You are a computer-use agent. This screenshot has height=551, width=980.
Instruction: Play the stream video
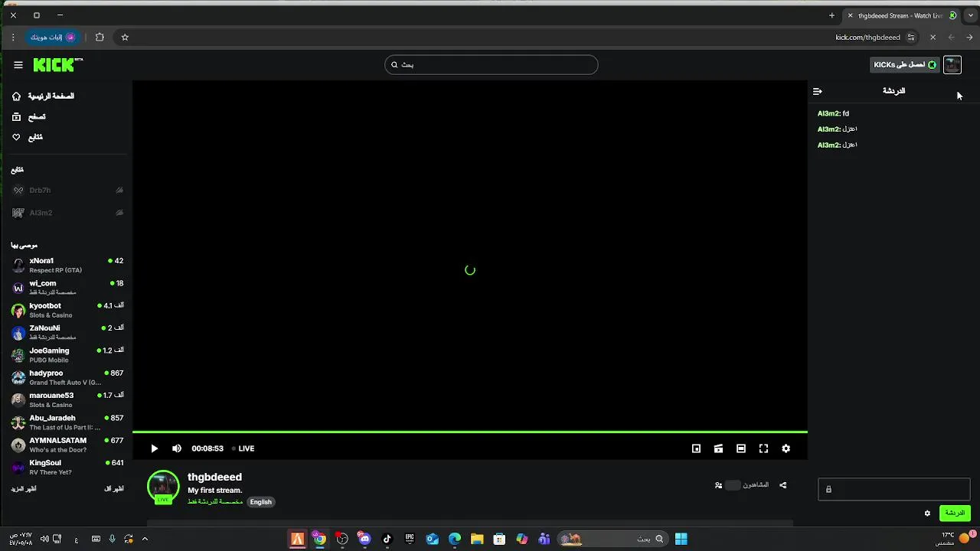tap(154, 448)
